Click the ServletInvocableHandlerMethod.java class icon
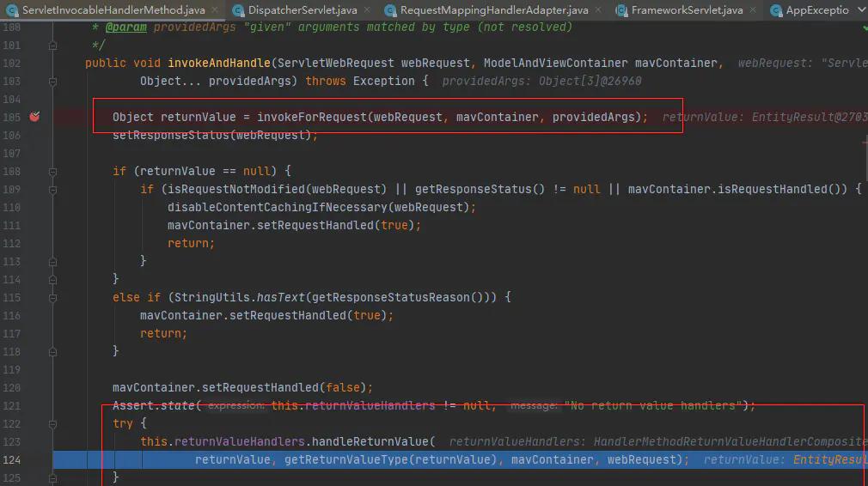 [13, 10]
